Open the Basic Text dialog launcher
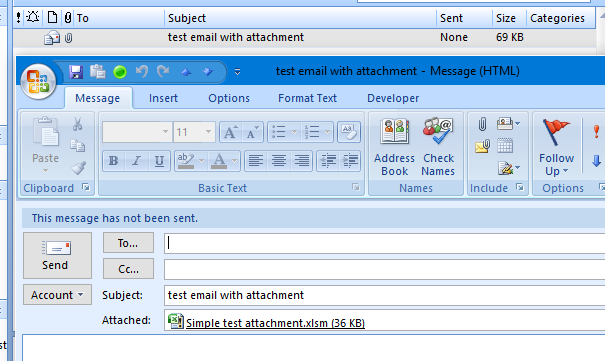605x361 pixels. [355, 187]
